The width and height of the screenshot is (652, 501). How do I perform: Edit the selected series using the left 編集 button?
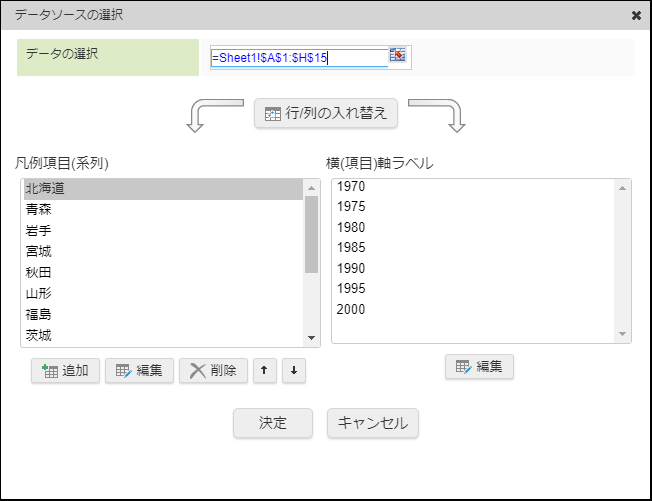(139, 370)
